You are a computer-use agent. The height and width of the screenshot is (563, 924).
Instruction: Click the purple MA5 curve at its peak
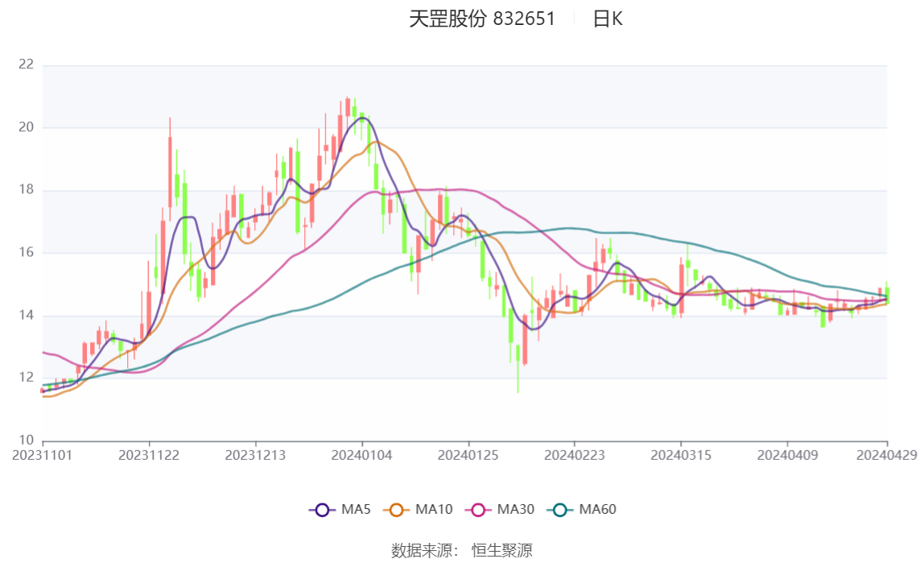(x=362, y=119)
